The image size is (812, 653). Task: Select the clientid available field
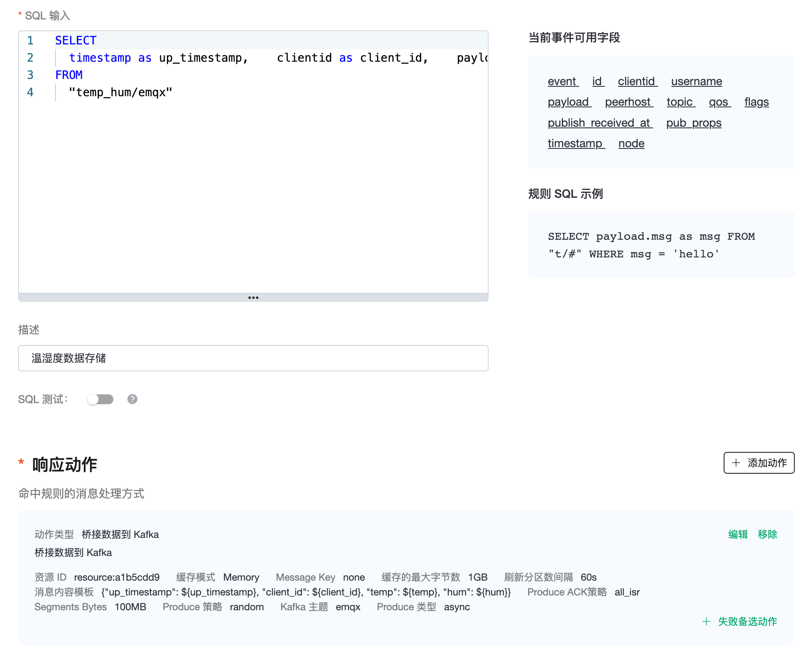pos(637,81)
